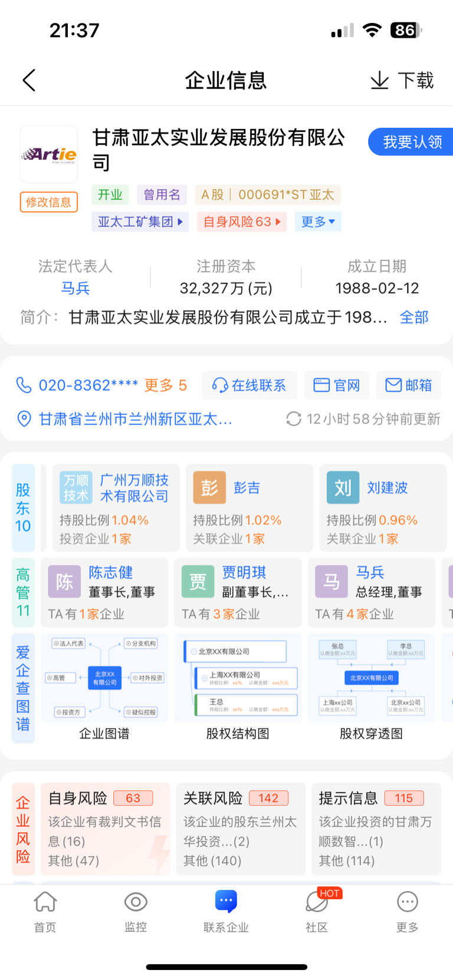
Task: Open the 爱企查图谱 side tab
Action: tap(23, 688)
